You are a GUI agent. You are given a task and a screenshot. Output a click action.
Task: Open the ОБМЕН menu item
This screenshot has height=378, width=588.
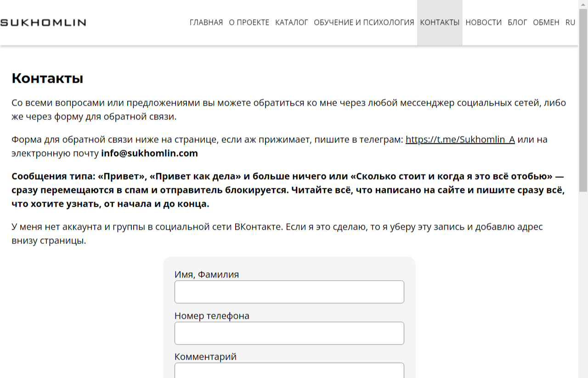(546, 23)
